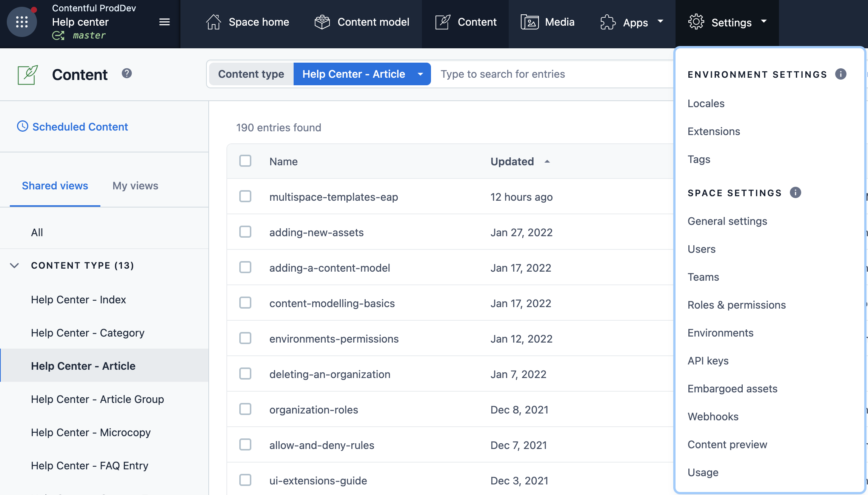Open Users settings
868x495 pixels.
[702, 249]
